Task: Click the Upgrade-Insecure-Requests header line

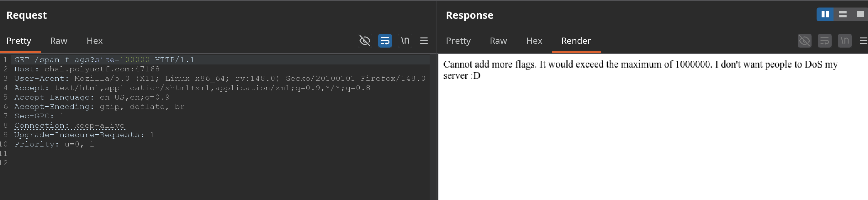Action: (x=84, y=135)
